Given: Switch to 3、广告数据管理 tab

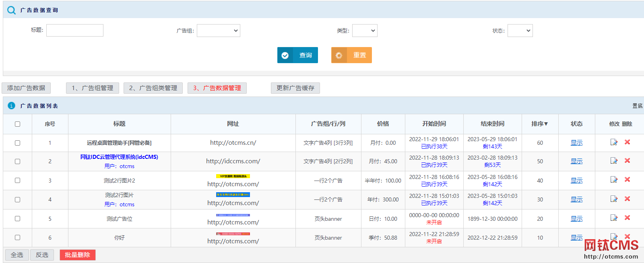Looking at the screenshot, I should coord(217,88).
